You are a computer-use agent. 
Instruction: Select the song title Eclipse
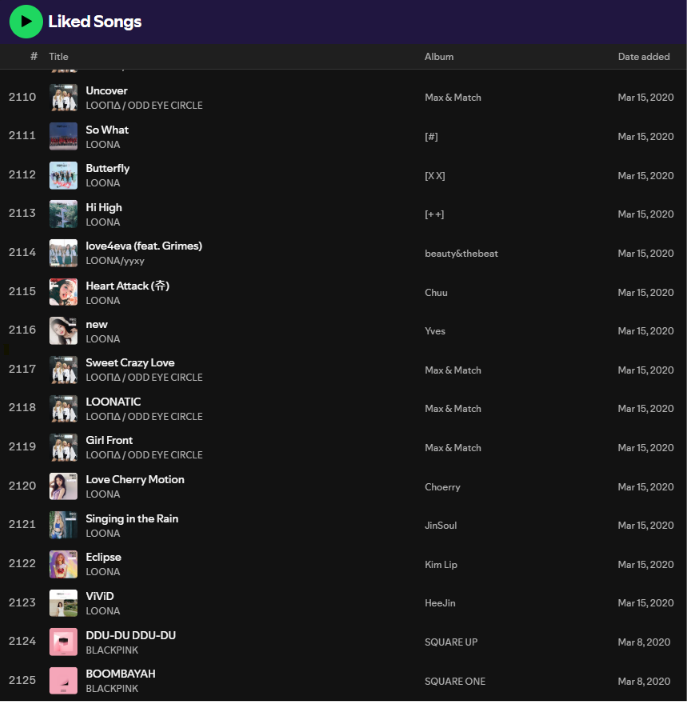tap(103, 557)
